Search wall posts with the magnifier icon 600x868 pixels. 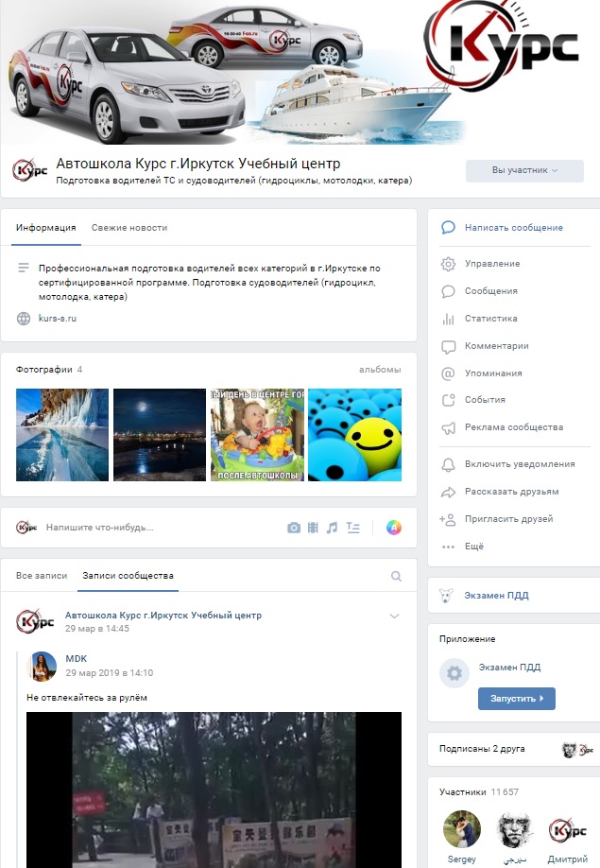click(396, 576)
